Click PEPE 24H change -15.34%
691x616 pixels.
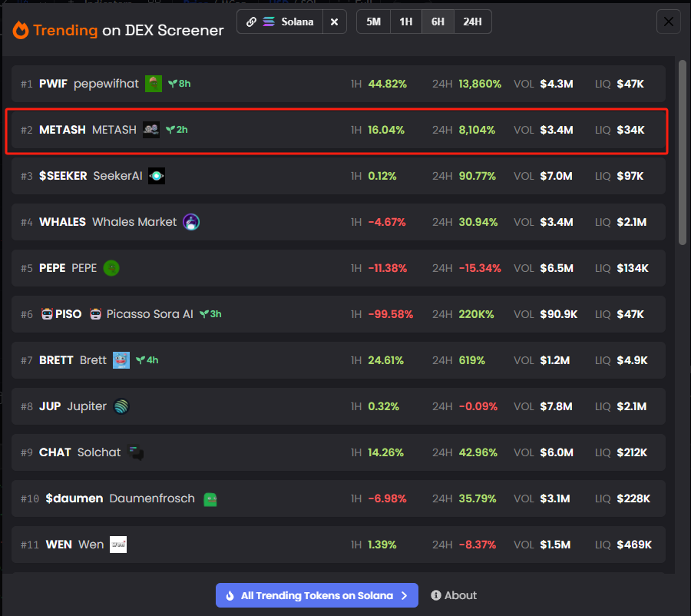[480, 268]
